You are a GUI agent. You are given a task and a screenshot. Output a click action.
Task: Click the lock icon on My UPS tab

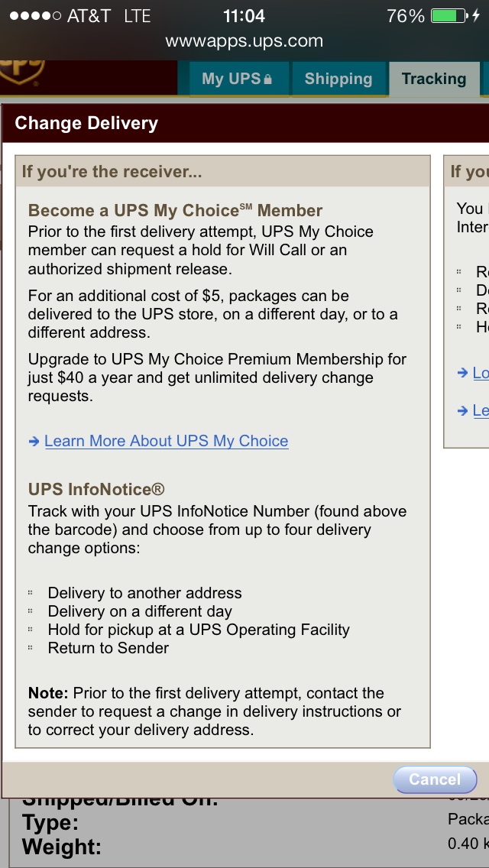[267, 79]
